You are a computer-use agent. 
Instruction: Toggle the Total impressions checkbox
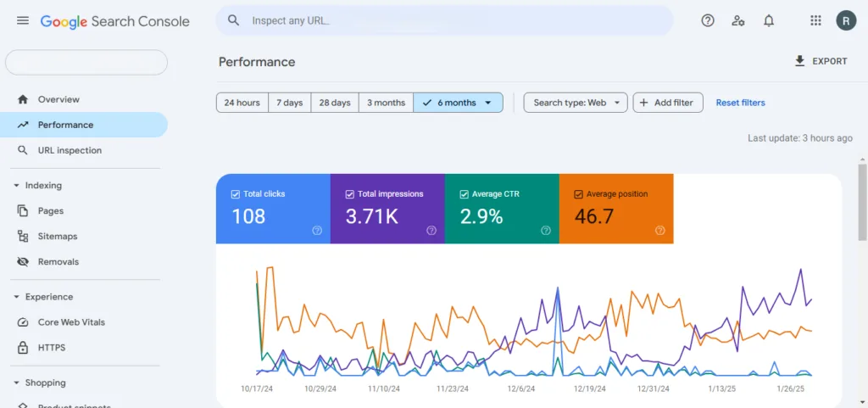[350, 194]
